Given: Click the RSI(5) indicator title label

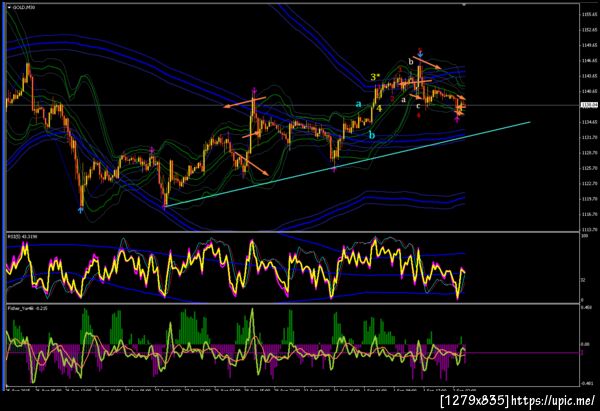Looking at the screenshot, I should (x=21, y=236).
